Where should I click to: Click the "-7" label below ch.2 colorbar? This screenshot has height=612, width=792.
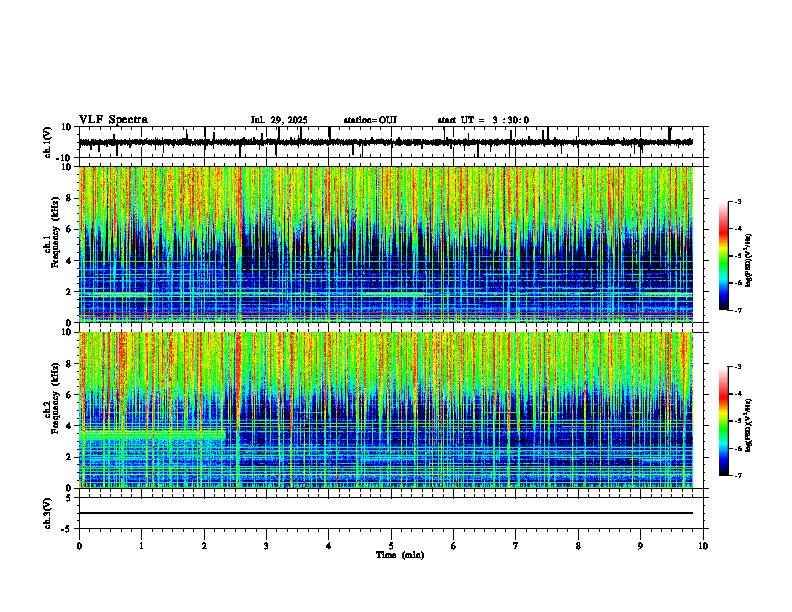pos(738,476)
